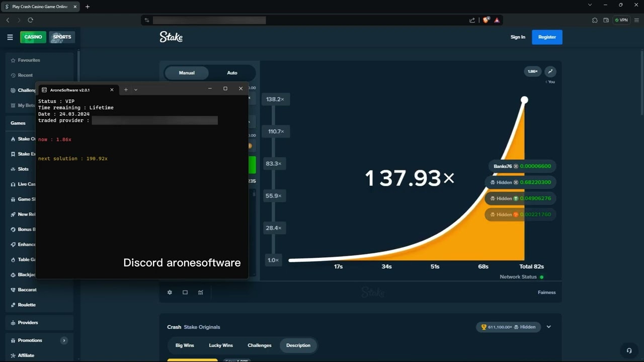
Task: Select the Auto betting tab
Action: 232,73
